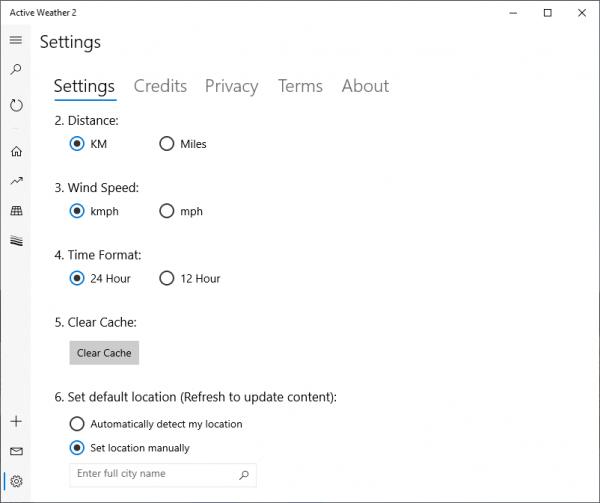Select Miles for distance

click(x=183, y=144)
